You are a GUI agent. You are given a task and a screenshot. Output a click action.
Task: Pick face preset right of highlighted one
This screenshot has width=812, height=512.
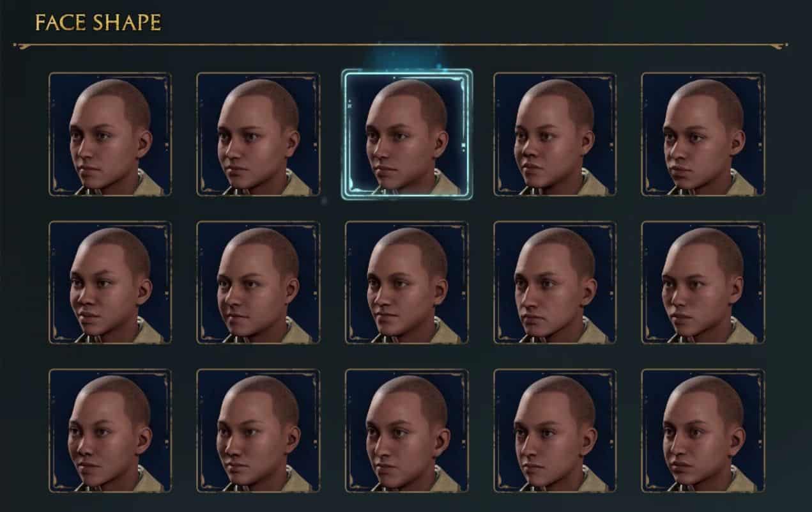tap(555, 134)
